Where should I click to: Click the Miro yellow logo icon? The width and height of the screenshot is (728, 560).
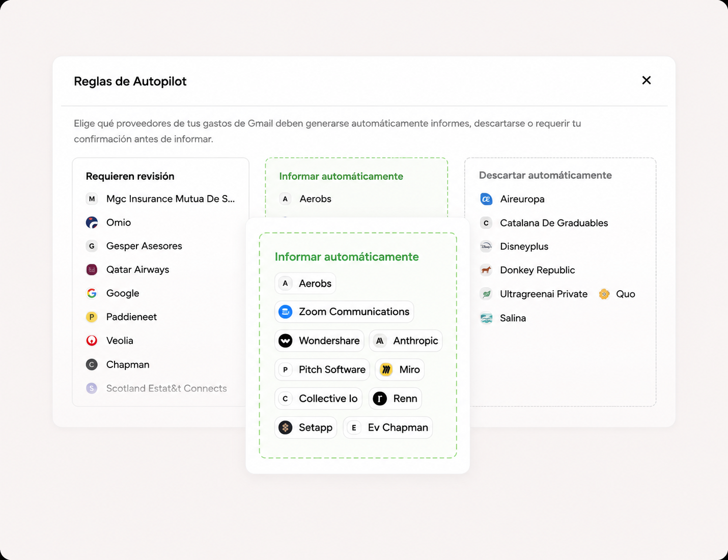[x=386, y=370]
